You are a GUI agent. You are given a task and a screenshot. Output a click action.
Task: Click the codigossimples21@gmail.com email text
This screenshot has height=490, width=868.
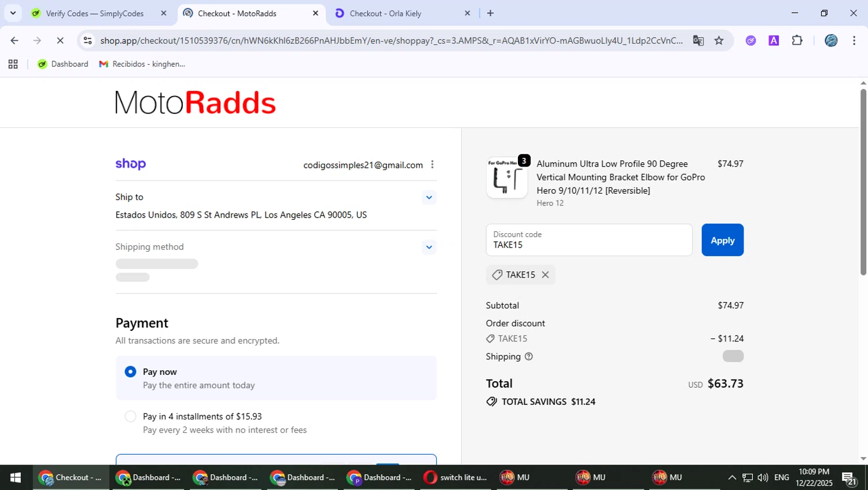tap(363, 165)
